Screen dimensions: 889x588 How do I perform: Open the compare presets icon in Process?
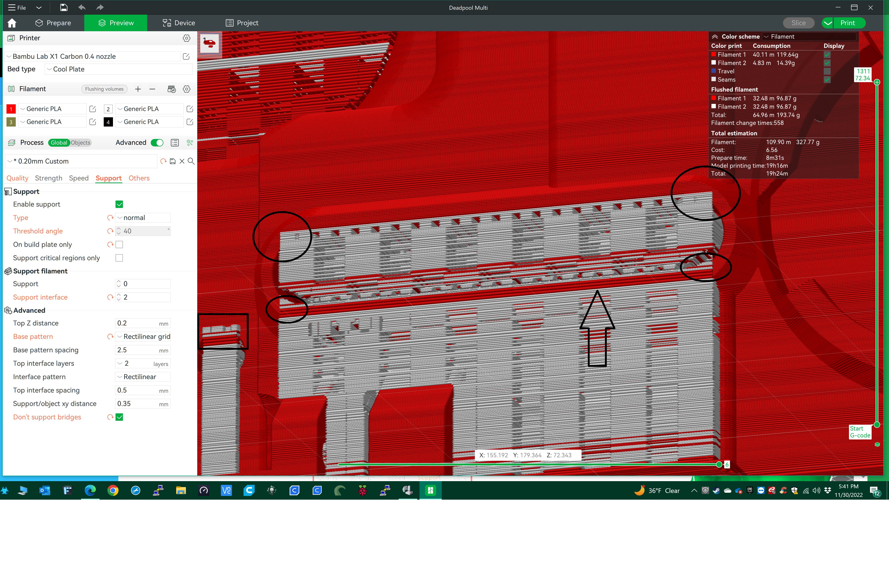click(x=190, y=142)
